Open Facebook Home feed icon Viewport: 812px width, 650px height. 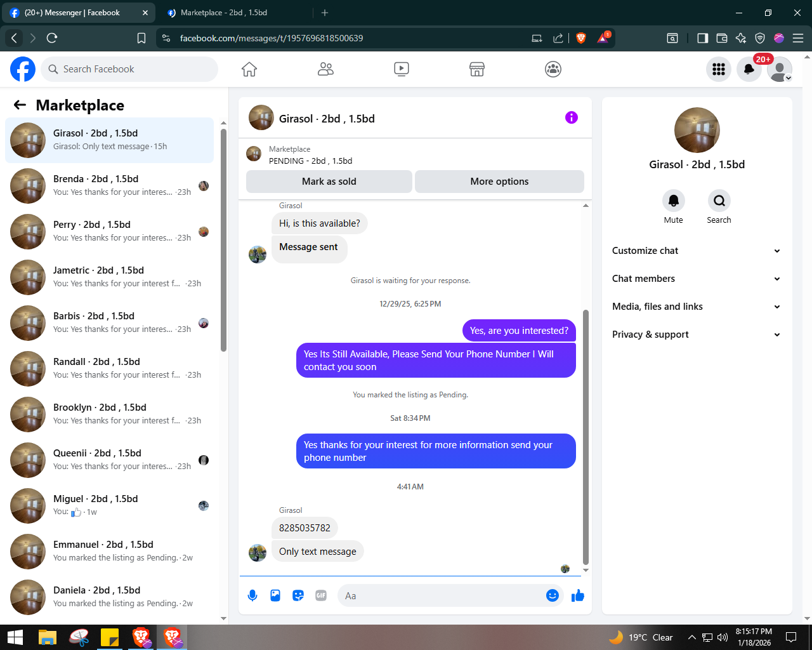249,69
